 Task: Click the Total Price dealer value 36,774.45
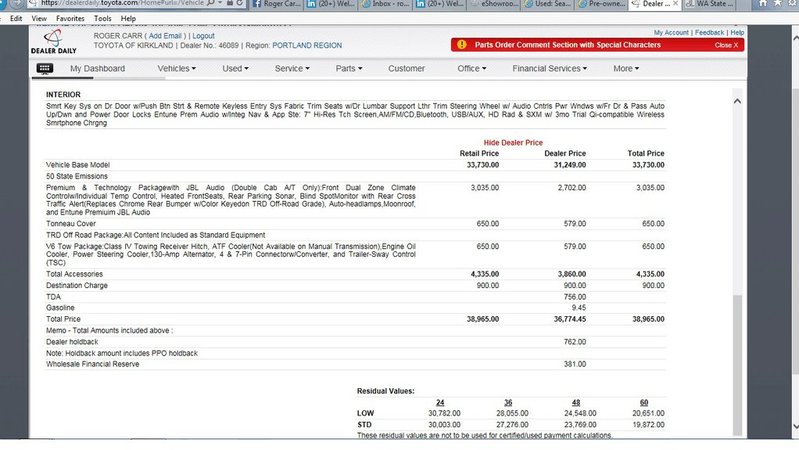(570, 319)
